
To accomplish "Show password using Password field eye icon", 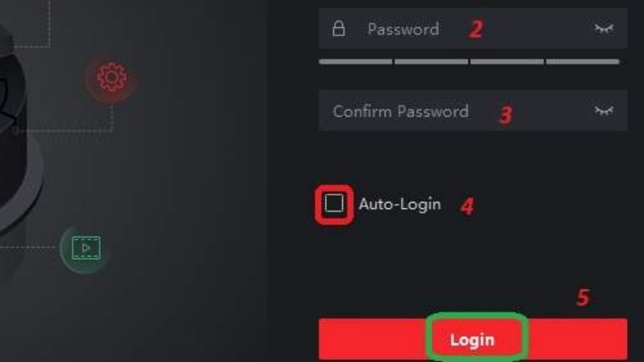I will point(604,29).
